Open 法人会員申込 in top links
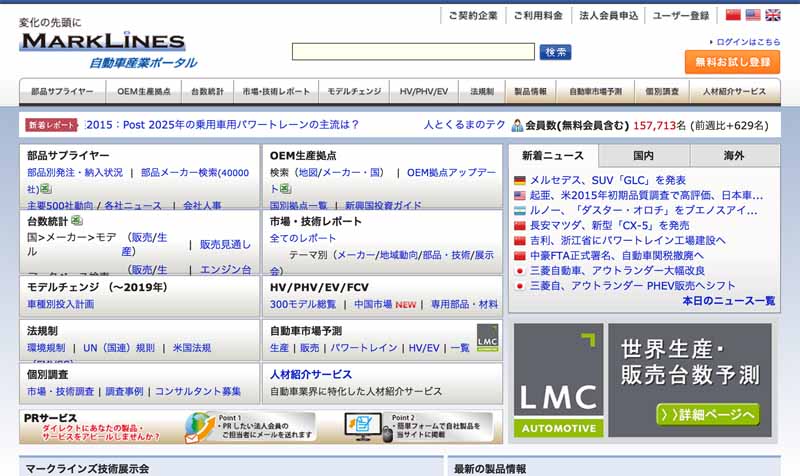 [x=609, y=16]
